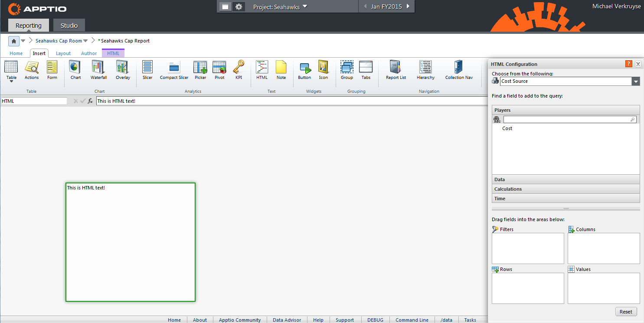Switch to the Layout ribbon tab

(x=63, y=53)
